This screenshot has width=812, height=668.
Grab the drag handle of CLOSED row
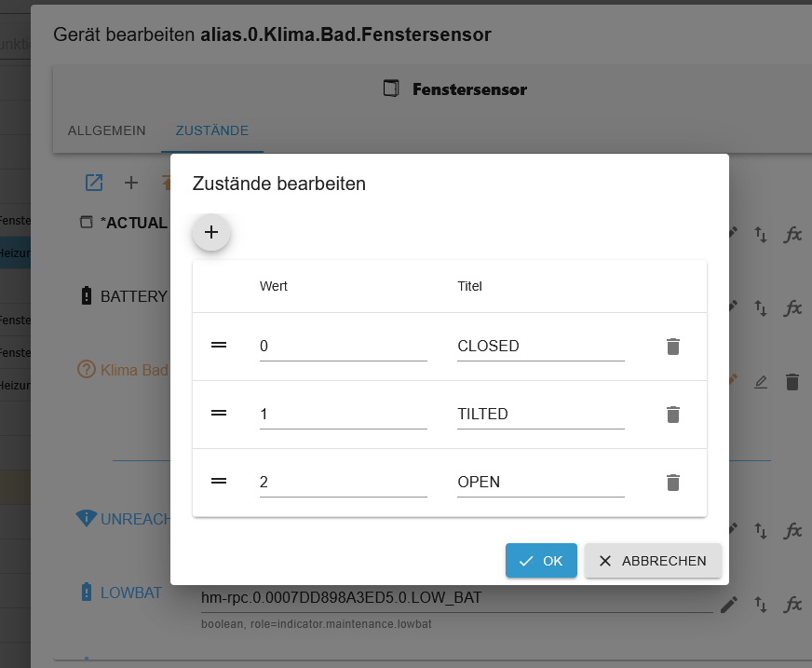point(219,345)
